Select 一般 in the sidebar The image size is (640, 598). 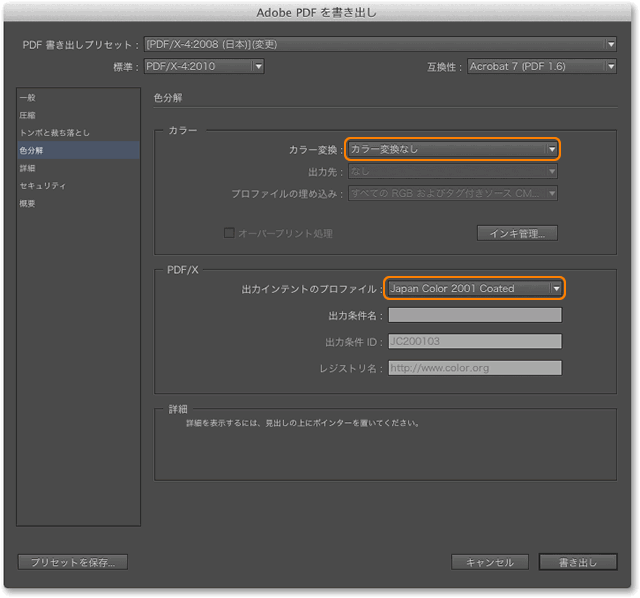[28, 98]
